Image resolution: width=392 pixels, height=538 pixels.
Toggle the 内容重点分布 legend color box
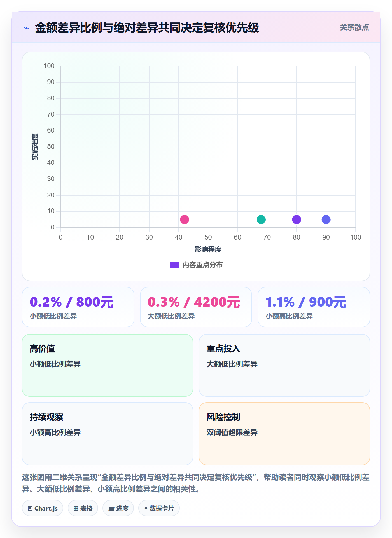click(174, 265)
